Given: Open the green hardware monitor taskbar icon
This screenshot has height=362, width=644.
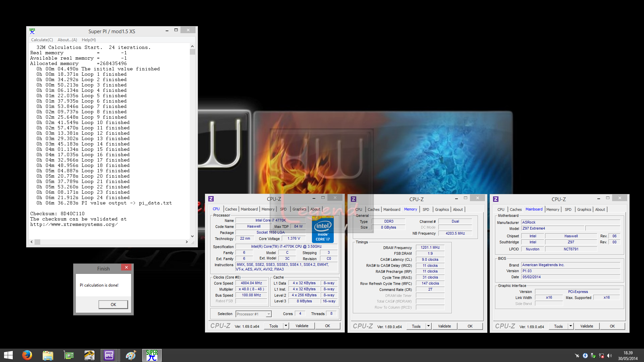Looking at the screenshot, I should click(69, 355).
